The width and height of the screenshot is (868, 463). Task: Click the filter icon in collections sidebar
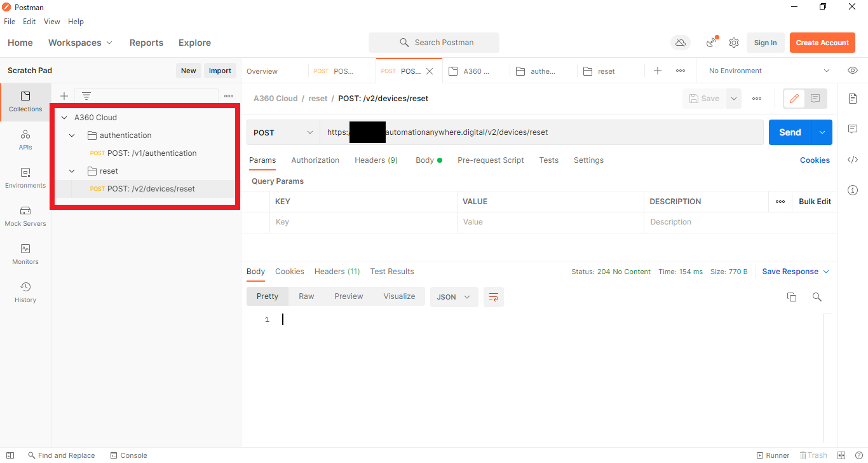click(x=86, y=96)
